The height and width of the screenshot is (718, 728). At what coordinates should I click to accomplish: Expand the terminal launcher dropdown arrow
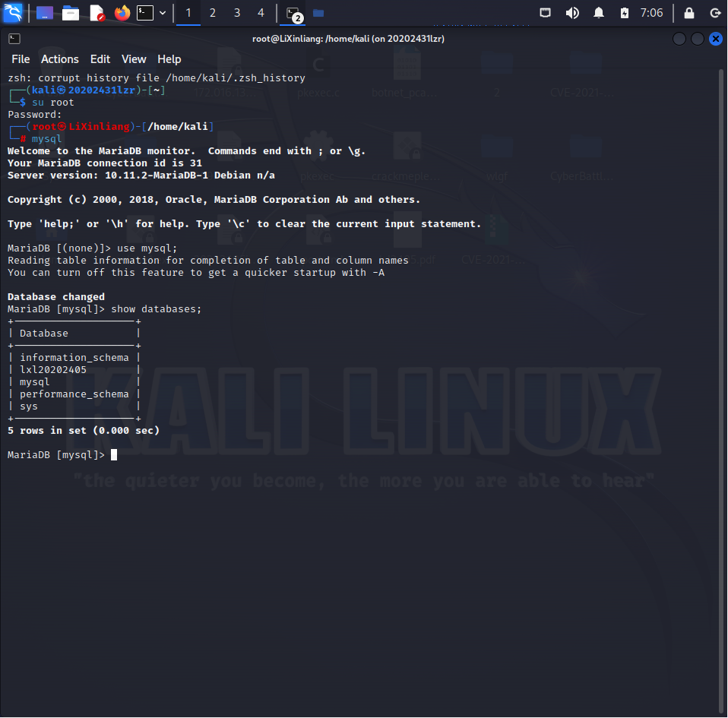point(163,13)
